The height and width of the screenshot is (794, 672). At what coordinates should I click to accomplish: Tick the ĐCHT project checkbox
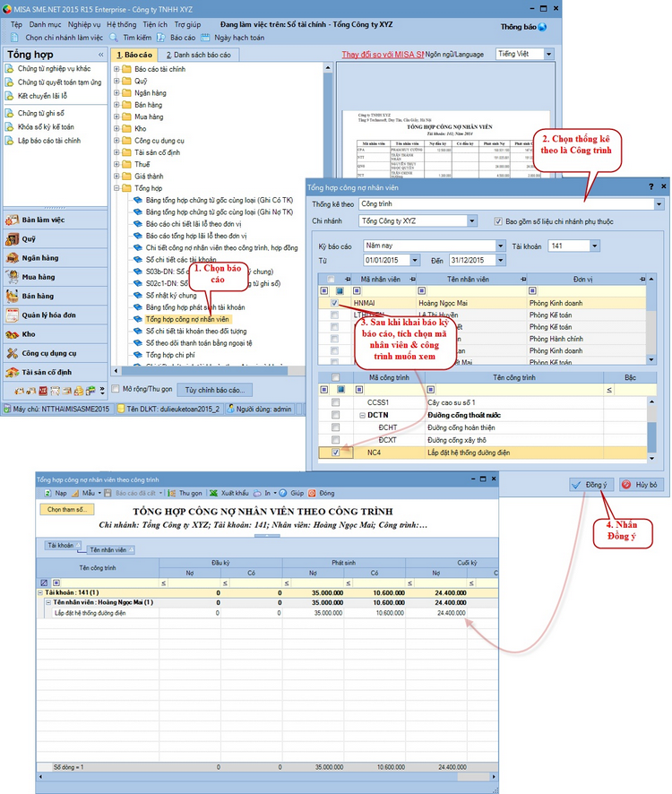pos(335,427)
